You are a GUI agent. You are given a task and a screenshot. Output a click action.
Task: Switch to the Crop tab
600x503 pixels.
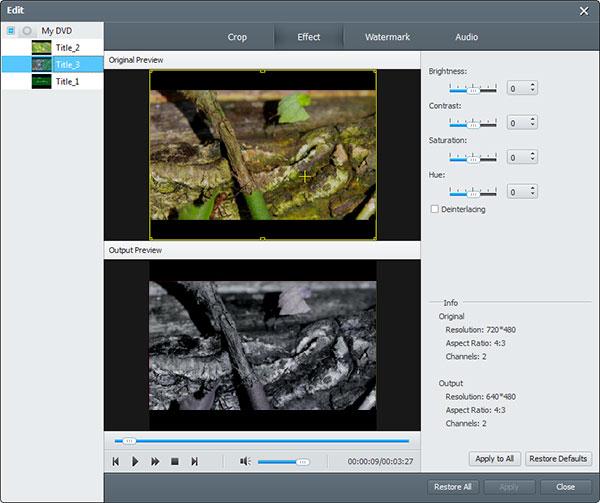tap(237, 37)
